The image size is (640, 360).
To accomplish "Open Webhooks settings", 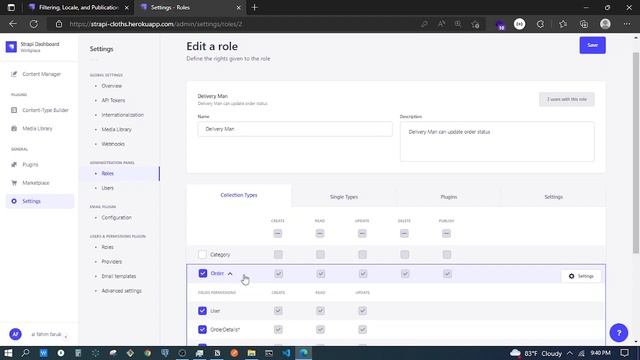I will pos(113,144).
